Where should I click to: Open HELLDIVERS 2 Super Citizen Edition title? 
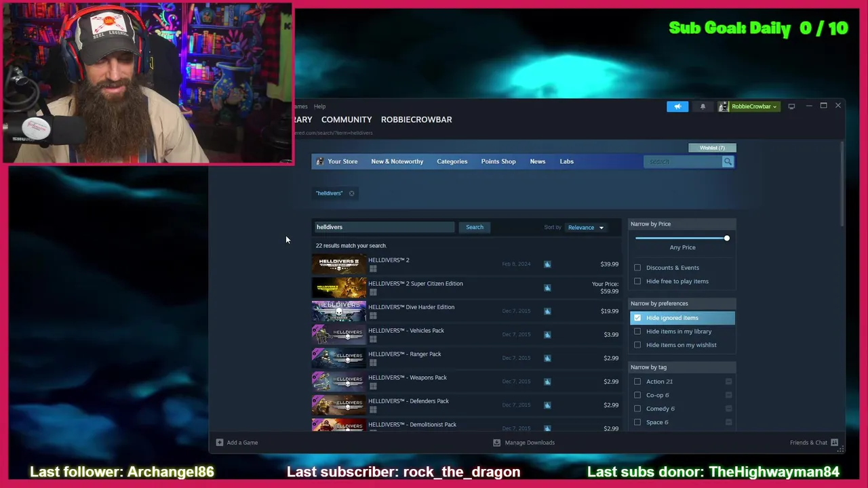point(416,284)
